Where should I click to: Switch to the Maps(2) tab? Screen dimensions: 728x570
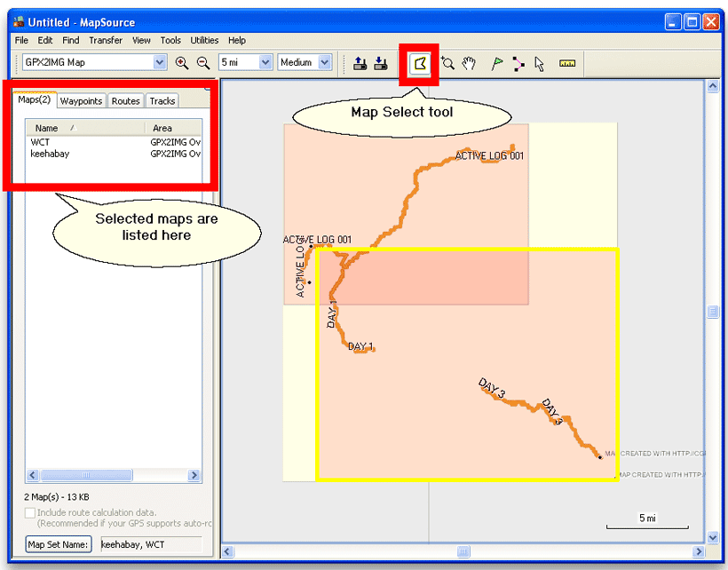tap(35, 99)
